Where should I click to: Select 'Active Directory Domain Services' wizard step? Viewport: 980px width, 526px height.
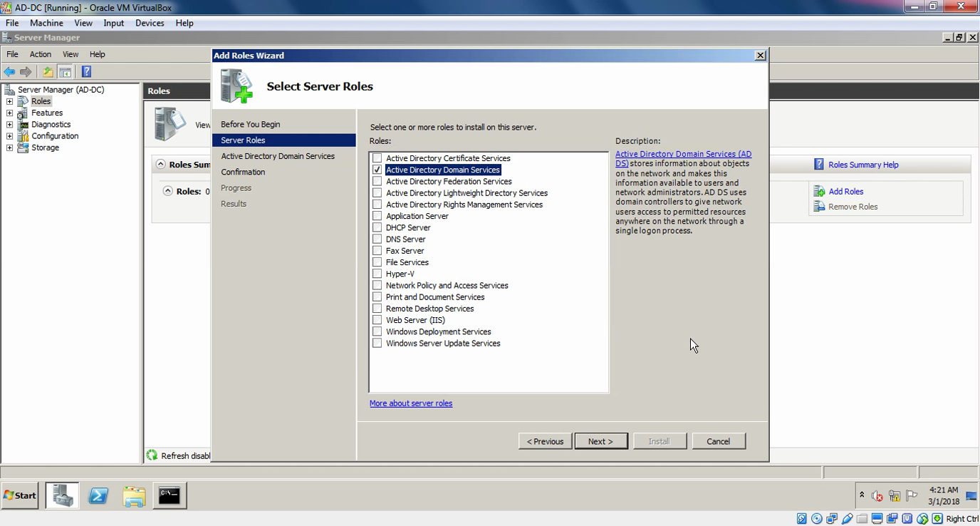coord(278,156)
